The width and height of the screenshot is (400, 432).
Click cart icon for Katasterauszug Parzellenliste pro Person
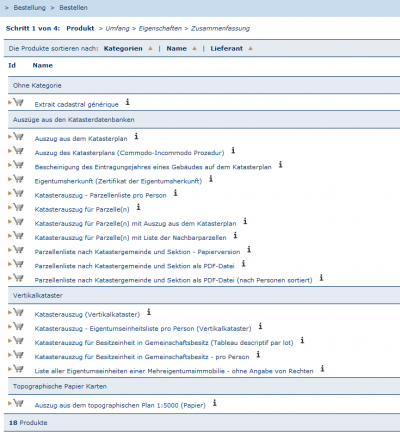18,193
